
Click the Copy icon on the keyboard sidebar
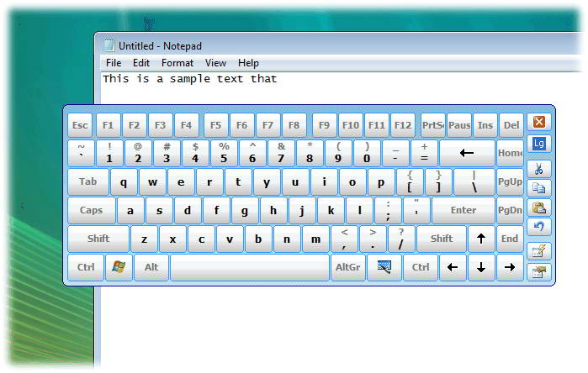click(x=539, y=188)
